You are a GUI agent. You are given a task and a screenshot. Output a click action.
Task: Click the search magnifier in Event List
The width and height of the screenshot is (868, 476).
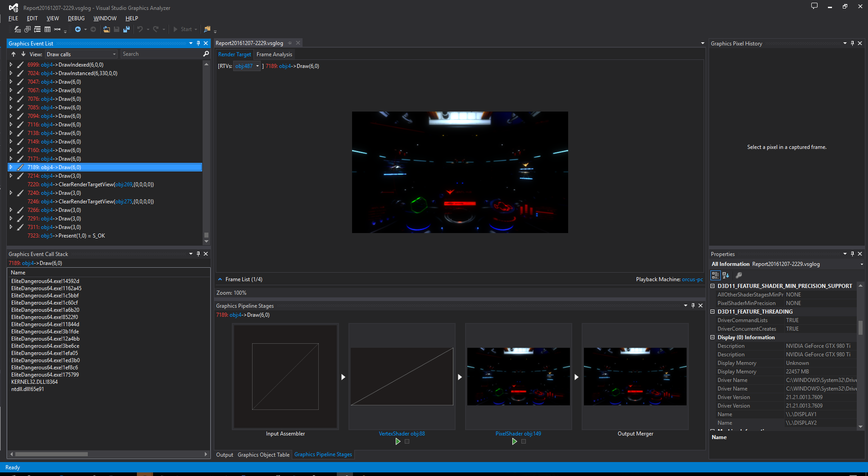[206, 54]
